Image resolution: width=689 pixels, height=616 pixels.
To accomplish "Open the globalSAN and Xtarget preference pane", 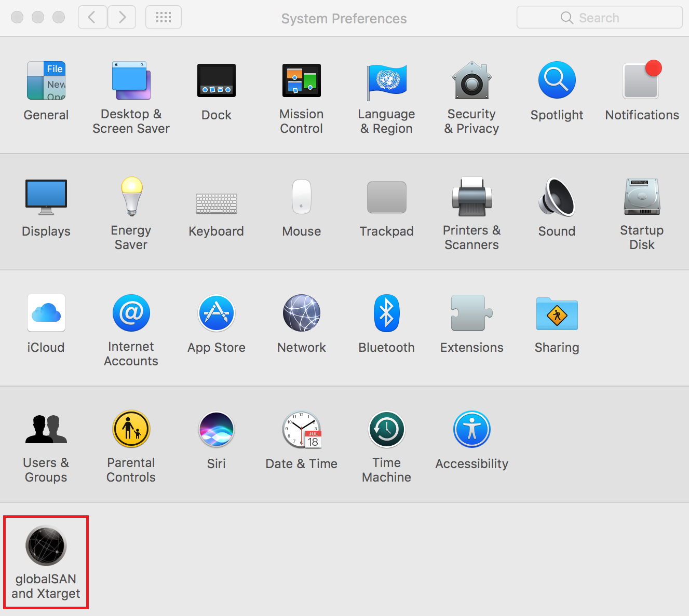I will tap(46, 546).
